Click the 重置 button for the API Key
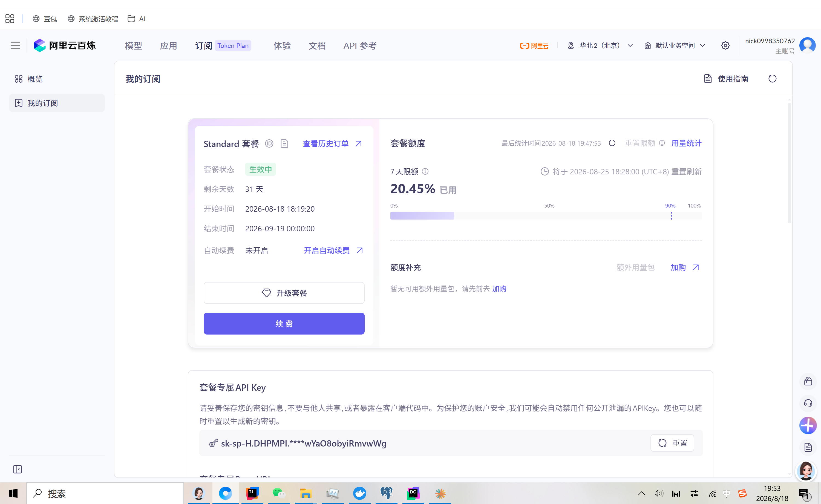Screen dimensions: 821x504 [672, 443]
